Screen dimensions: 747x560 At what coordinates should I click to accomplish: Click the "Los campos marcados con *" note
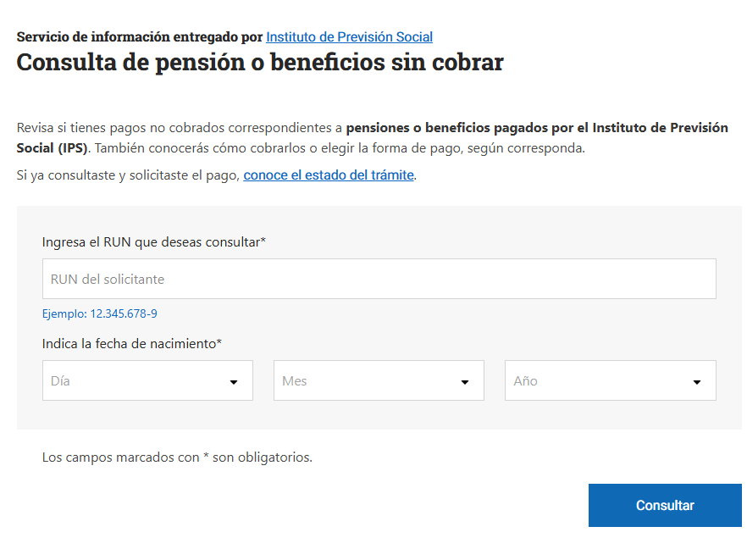click(177, 457)
